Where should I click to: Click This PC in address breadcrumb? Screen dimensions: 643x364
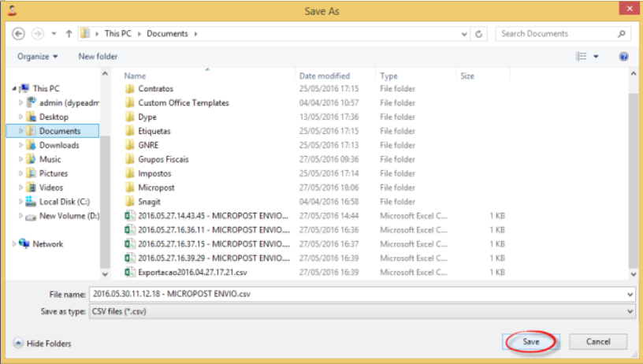[118, 34]
